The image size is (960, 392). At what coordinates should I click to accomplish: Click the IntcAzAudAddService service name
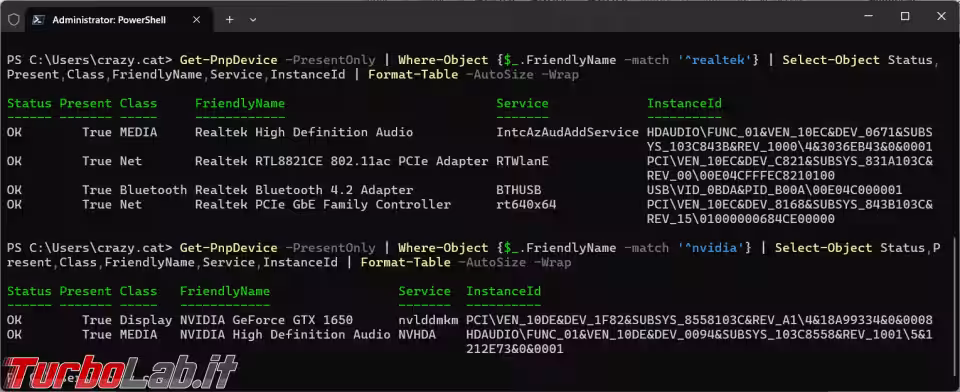(x=568, y=132)
